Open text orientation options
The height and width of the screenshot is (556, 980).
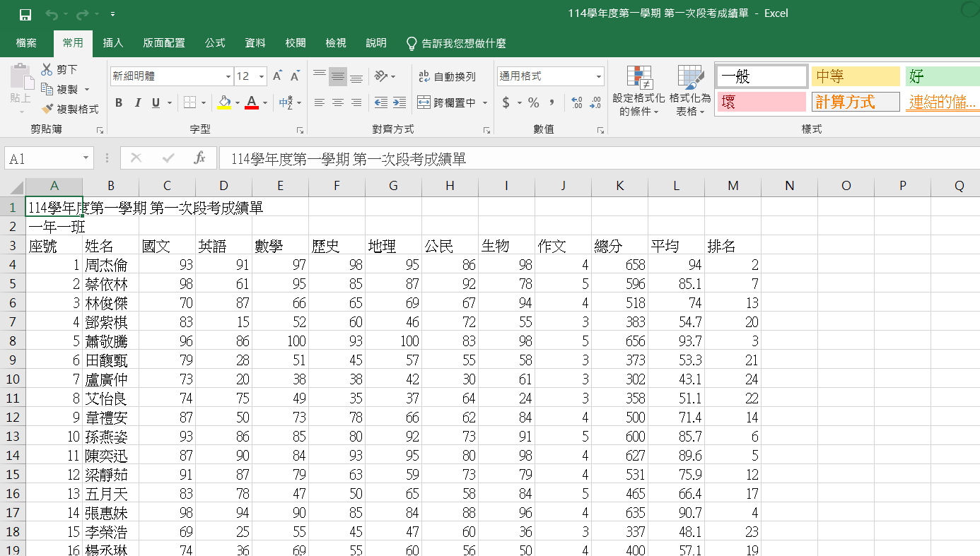385,76
